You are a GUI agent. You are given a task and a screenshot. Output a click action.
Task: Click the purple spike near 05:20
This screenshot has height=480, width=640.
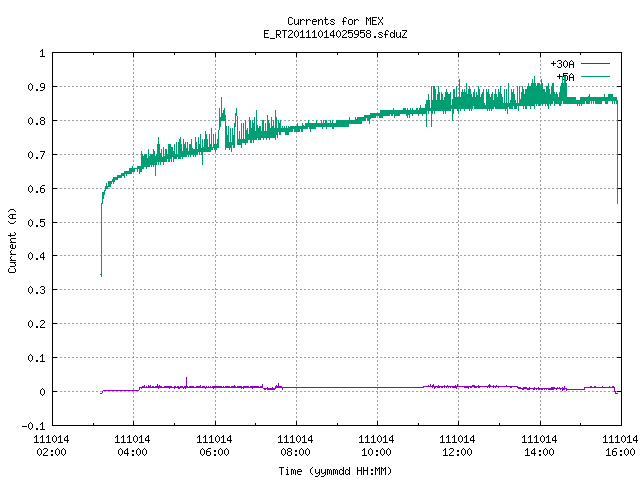[x=187, y=382]
